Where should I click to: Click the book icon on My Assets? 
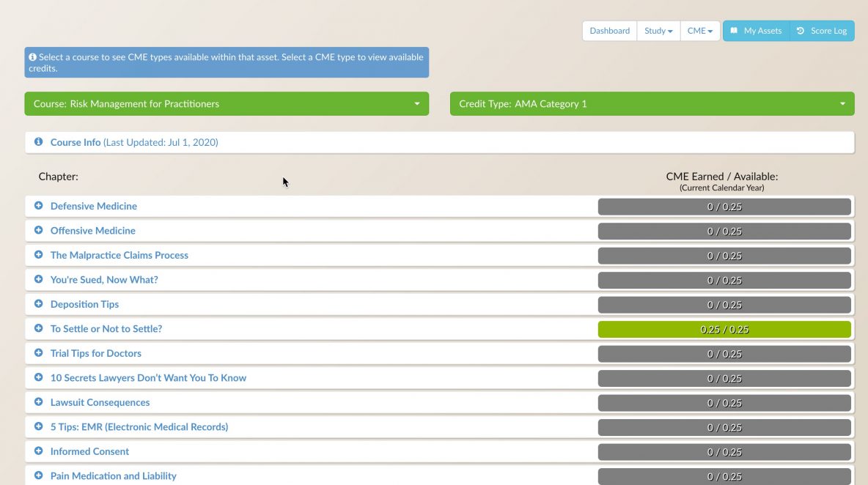(x=734, y=31)
